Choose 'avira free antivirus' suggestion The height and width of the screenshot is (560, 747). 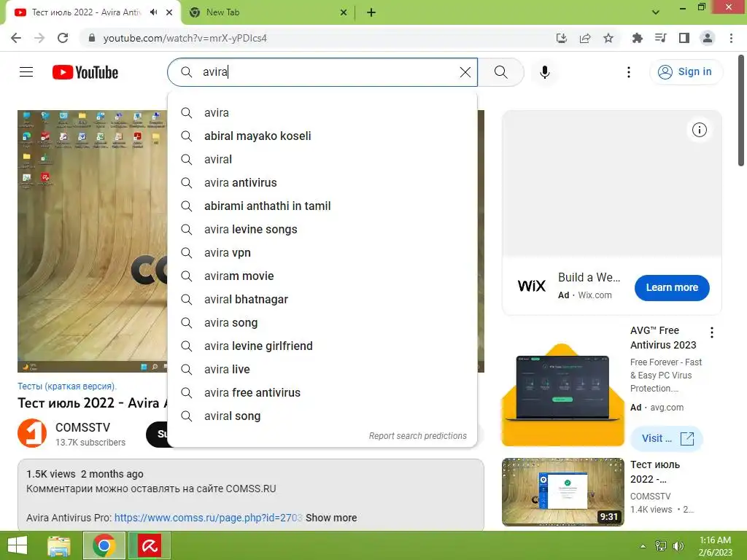pos(322,393)
